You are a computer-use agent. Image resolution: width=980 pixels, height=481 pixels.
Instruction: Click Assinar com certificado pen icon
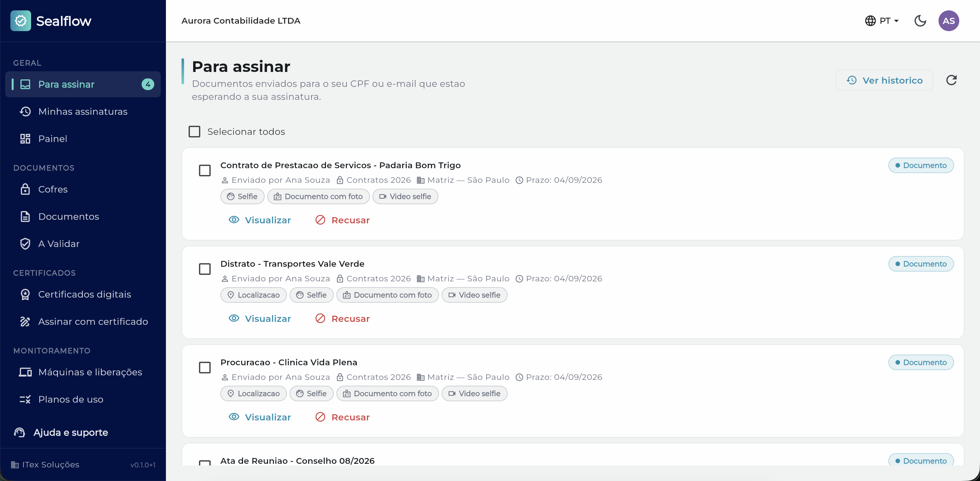point(25,322)
